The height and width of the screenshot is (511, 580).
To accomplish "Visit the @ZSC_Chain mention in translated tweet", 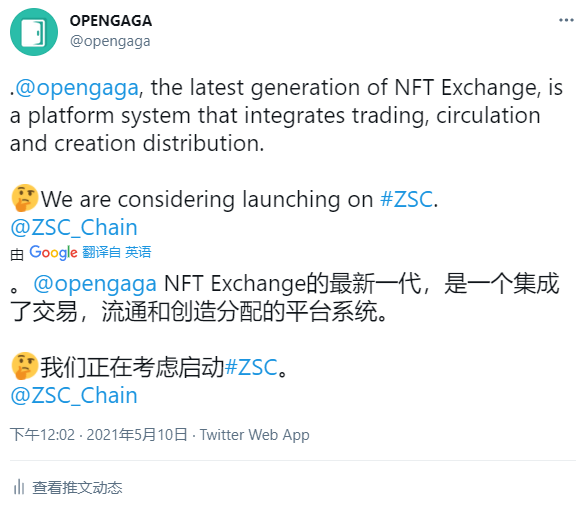I will [x=74, y=396].
